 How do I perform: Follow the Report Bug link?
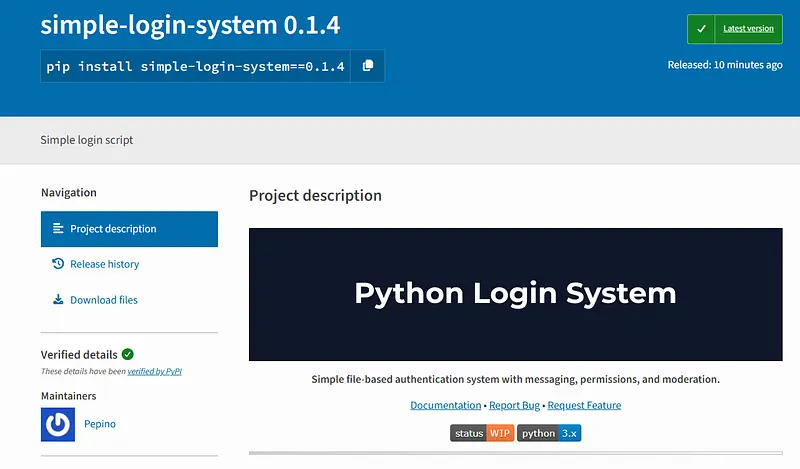[514, 405]
